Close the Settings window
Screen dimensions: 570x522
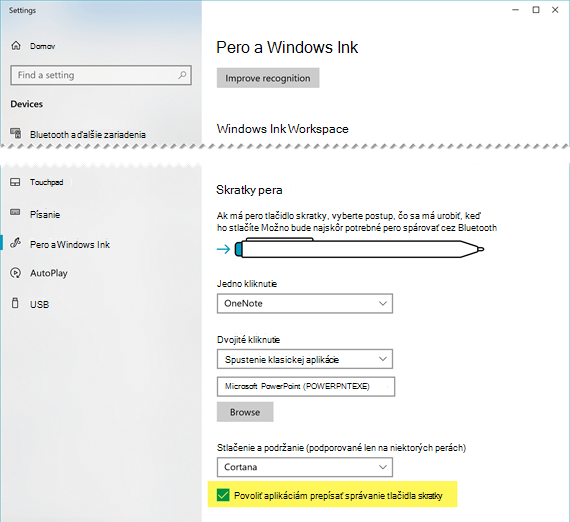tap(555, 10)
